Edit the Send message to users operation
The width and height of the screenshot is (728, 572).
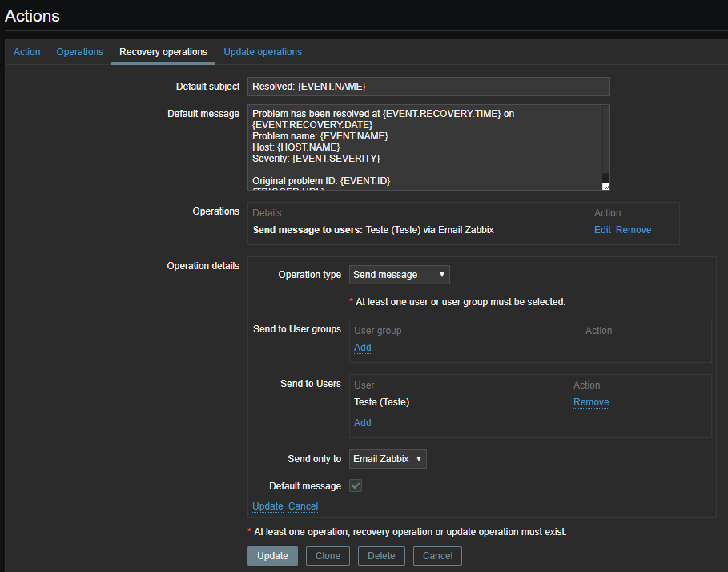click(x=602, y=230)
